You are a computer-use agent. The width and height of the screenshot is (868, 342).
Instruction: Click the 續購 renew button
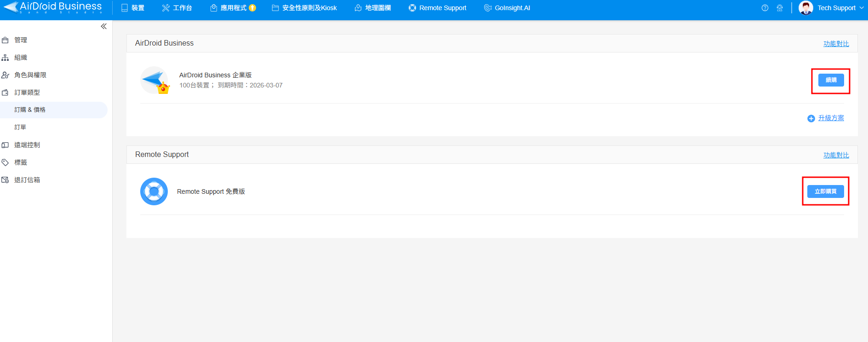pos(831,80)
